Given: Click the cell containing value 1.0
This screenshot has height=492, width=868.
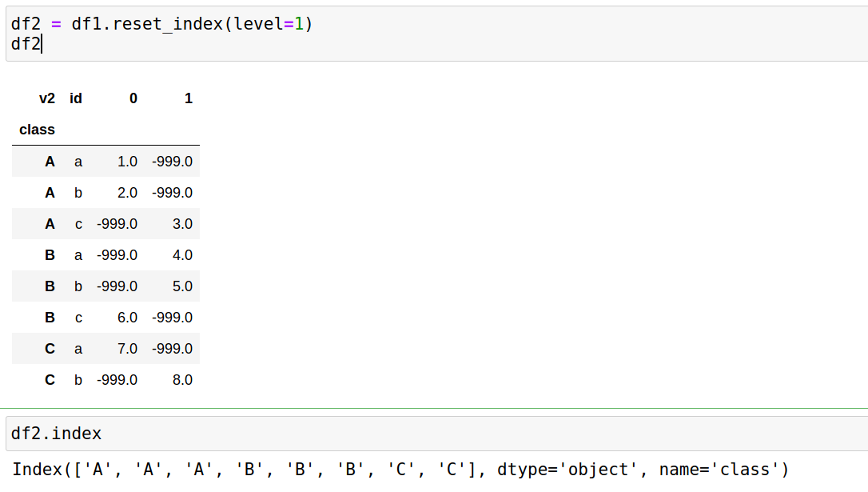Looking at the screenshot, I should coord(126,161).
